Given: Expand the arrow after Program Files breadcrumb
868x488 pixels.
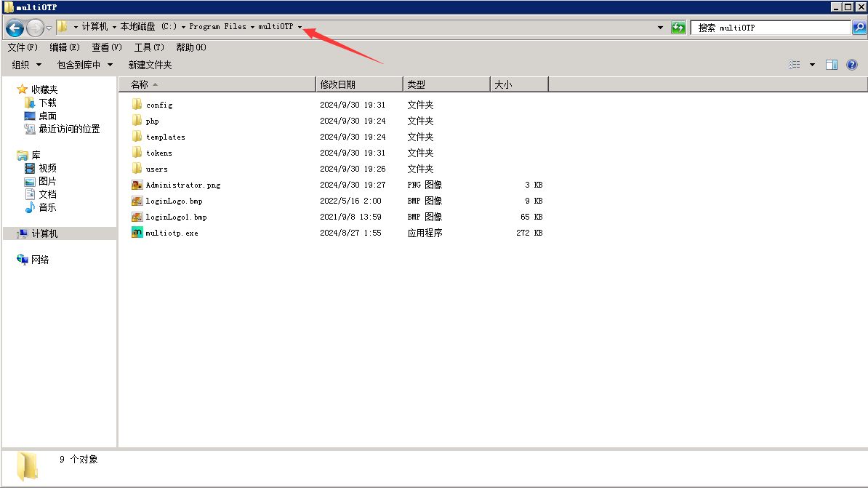Looking at the screenshot, I should tap(252, 27).
